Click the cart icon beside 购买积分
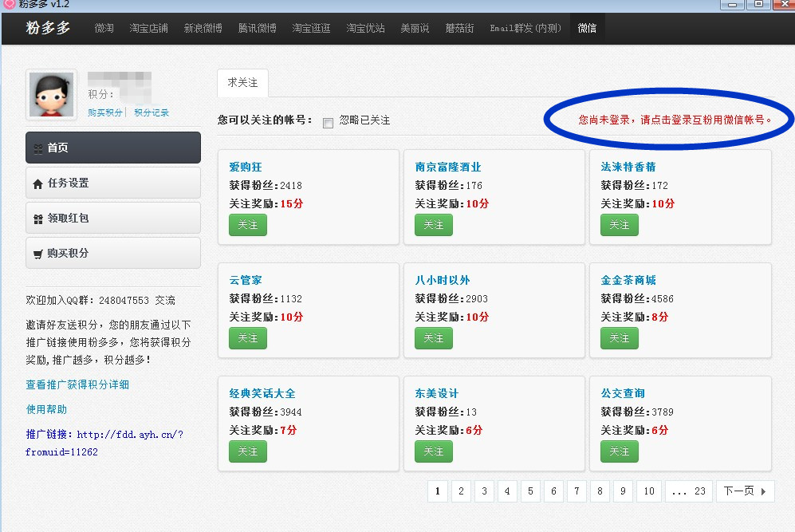Viewport: 795px width, 532px height. tap(37, 254)
